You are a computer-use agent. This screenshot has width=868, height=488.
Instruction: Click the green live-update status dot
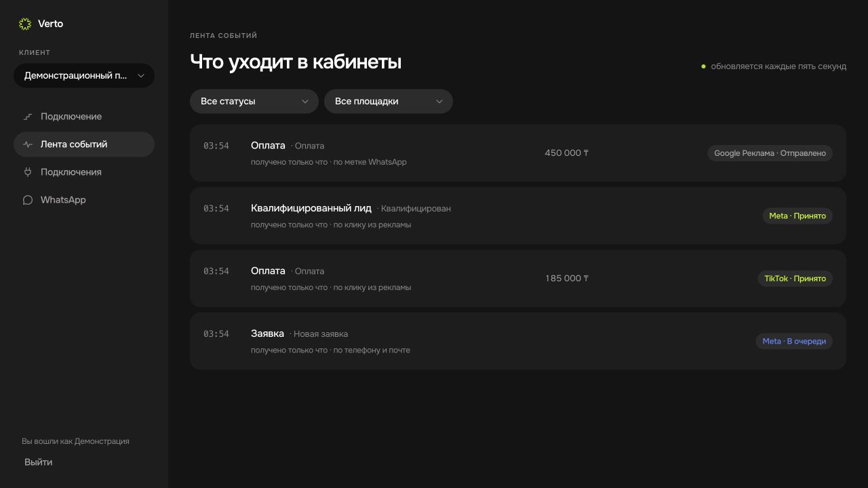tap(703, 66)
